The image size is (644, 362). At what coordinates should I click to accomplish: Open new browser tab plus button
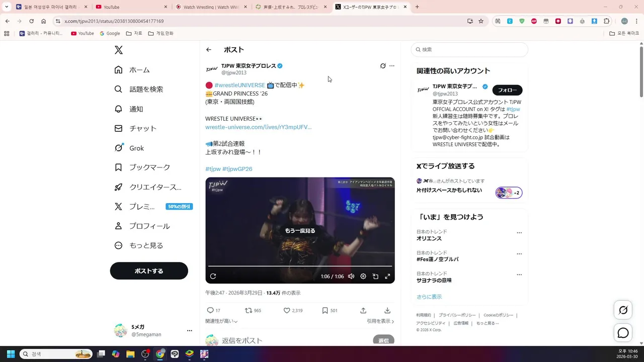[417, 7]
